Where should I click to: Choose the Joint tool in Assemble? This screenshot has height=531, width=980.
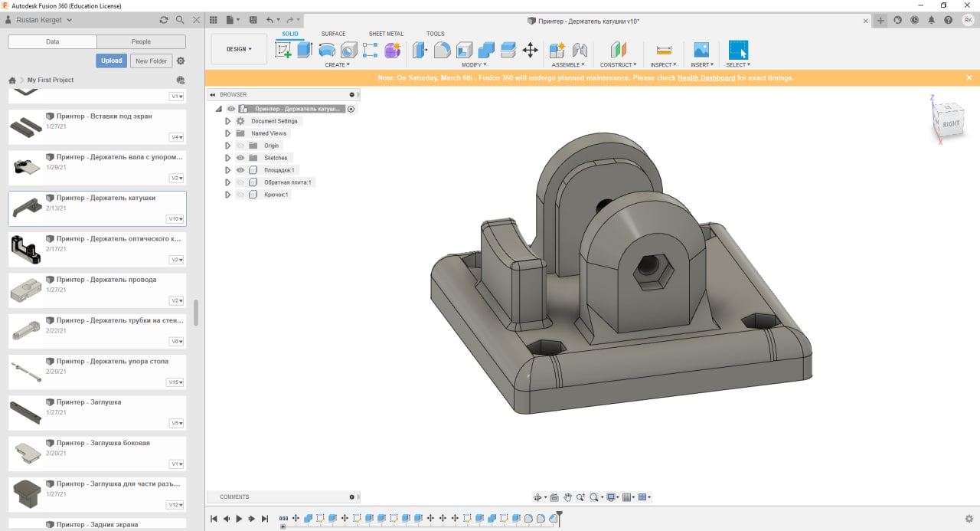click(x=580, y=50)
